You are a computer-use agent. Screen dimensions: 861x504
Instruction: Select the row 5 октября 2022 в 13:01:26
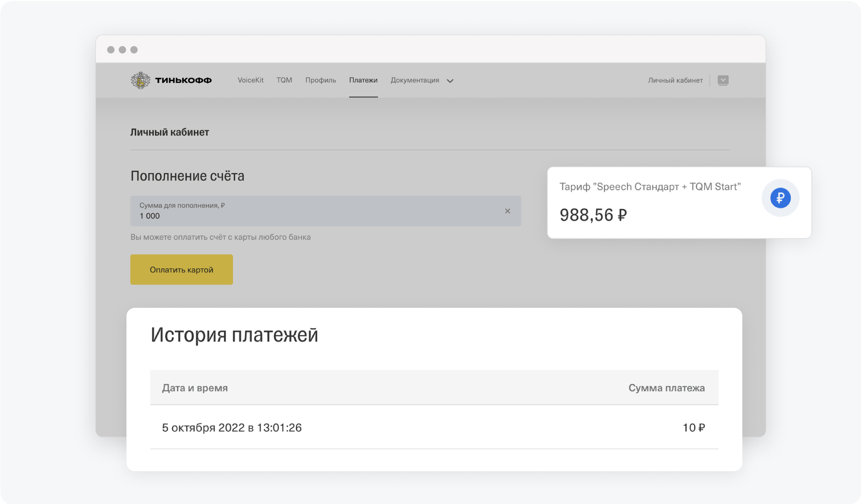434,427
